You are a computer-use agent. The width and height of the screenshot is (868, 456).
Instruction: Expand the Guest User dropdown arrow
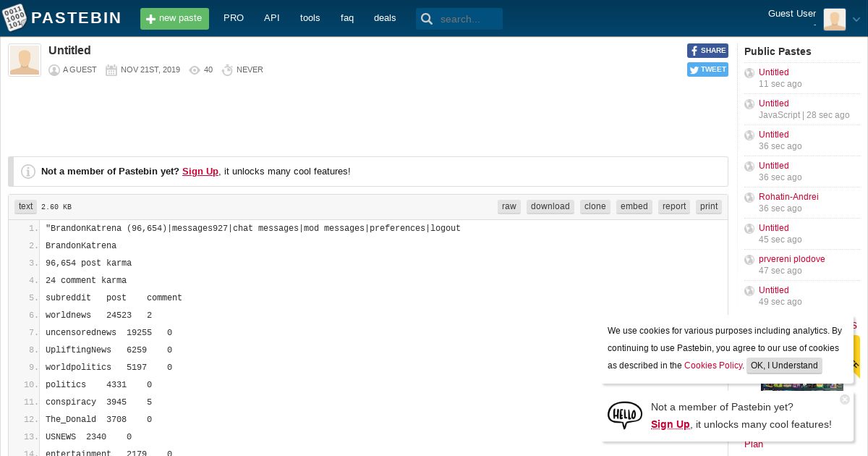click(x=856, y=20)
